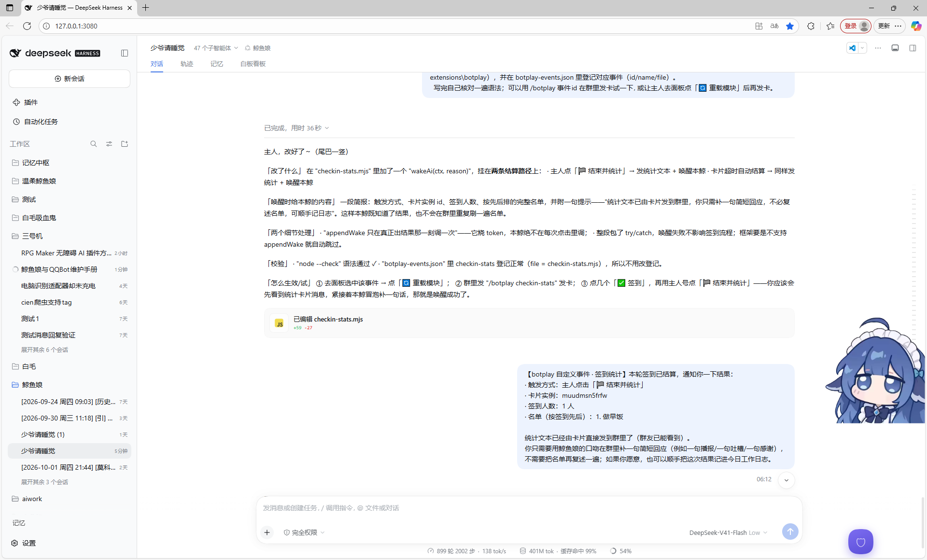Open in VS Code icon button

coord(852,48)
